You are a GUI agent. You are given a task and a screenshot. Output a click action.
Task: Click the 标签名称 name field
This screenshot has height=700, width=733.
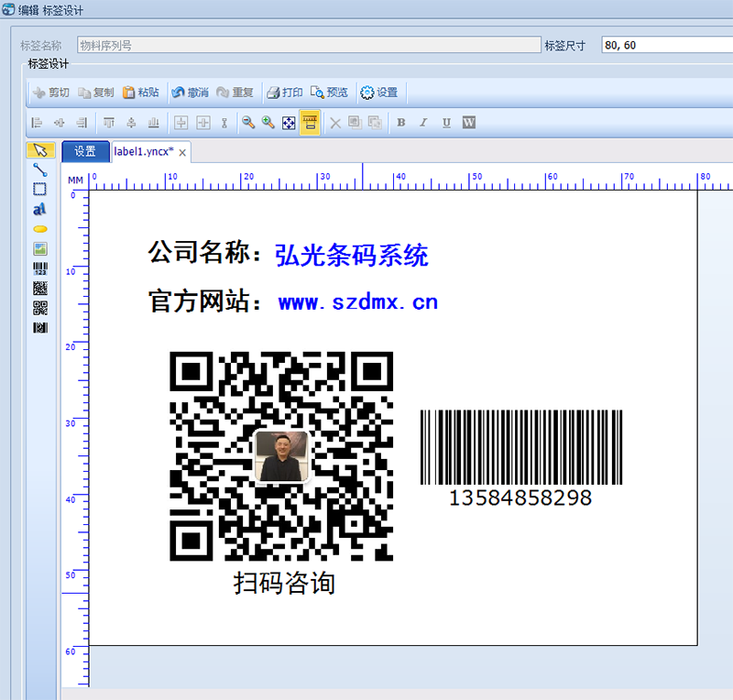(x=309, y=45)
